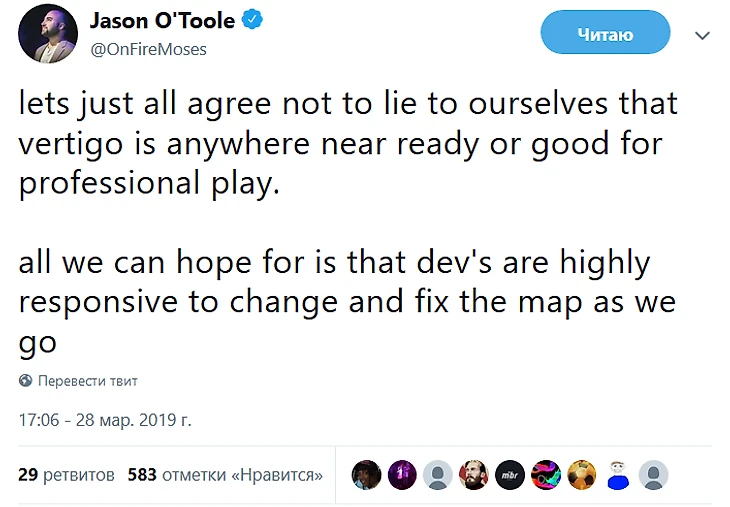View the 29 ретвитов list
The height and width of the screenshot is (507, 730).
(x=67, y=475)
